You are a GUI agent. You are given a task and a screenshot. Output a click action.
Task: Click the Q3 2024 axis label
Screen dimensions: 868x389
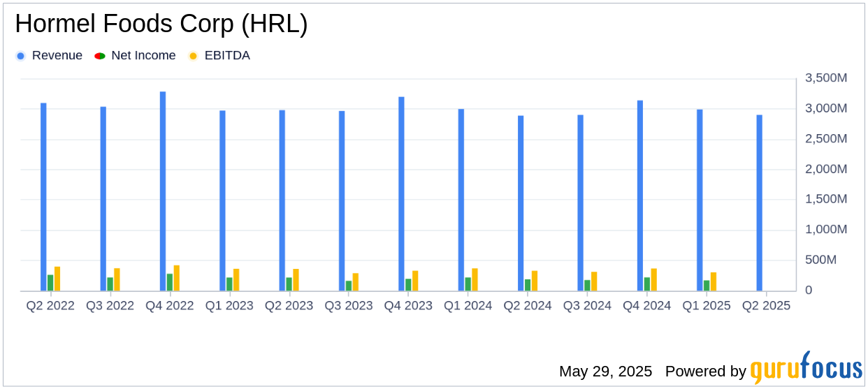(x=588, y=306)
